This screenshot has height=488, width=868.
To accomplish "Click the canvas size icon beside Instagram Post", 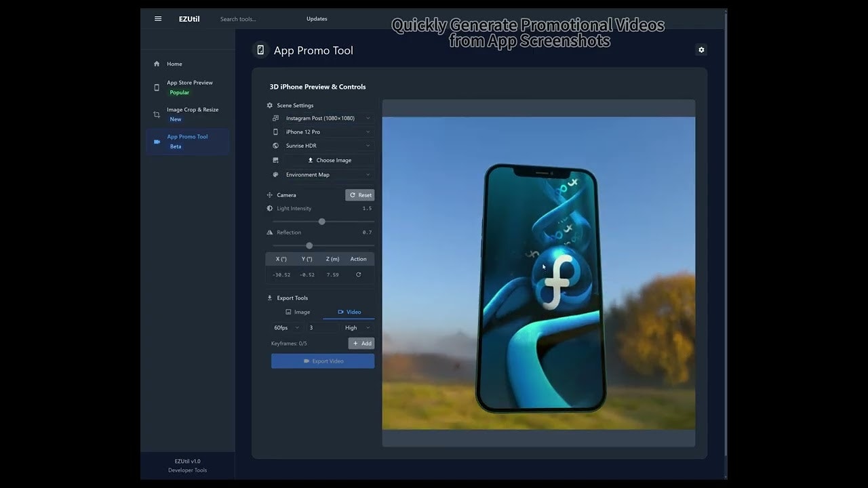I will (275, 118).
